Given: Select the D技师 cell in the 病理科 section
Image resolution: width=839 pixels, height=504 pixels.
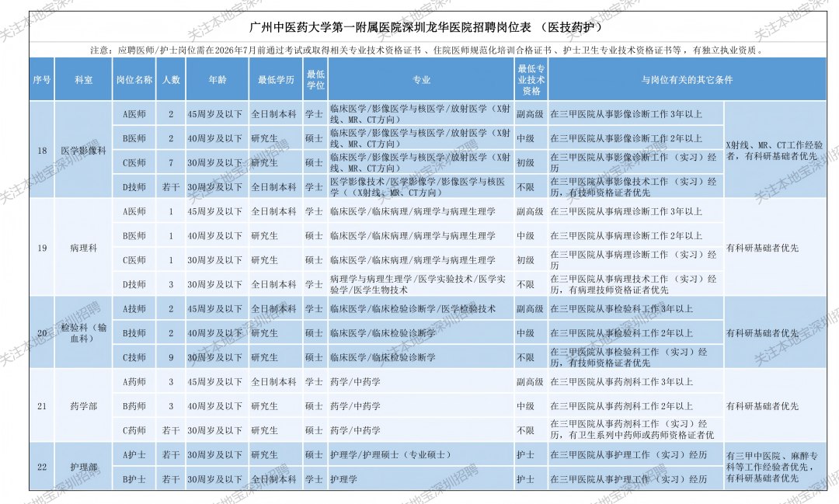Looking at the screenshot, I should pos(134,284).
